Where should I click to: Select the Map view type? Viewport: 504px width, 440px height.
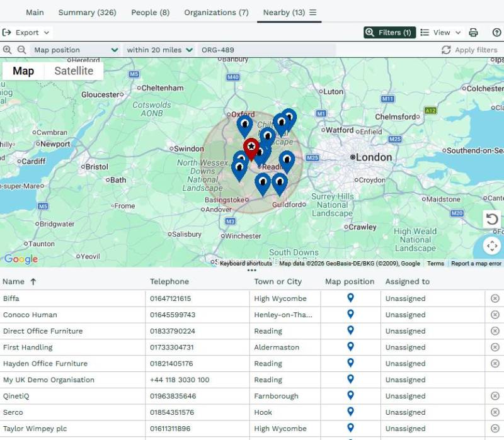23,71
